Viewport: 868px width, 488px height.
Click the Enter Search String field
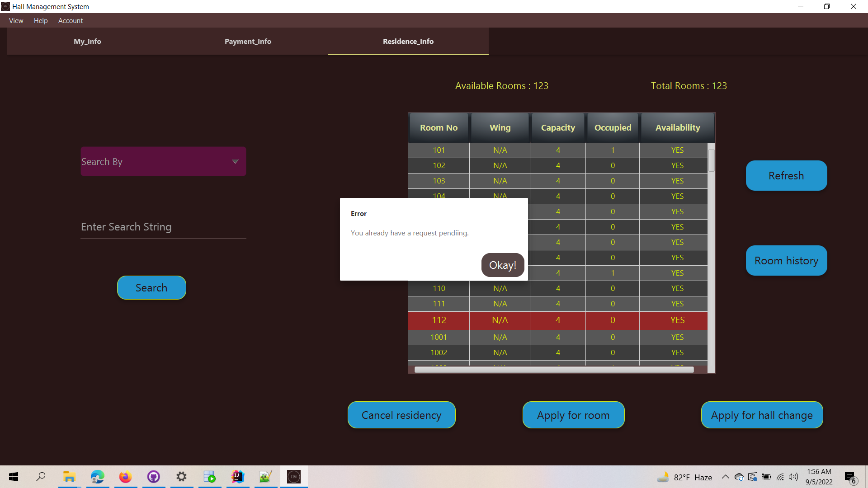pos(163,226)
